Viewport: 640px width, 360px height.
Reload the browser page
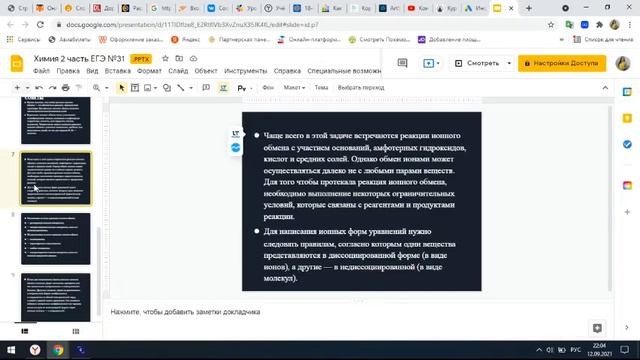point(40,25)
